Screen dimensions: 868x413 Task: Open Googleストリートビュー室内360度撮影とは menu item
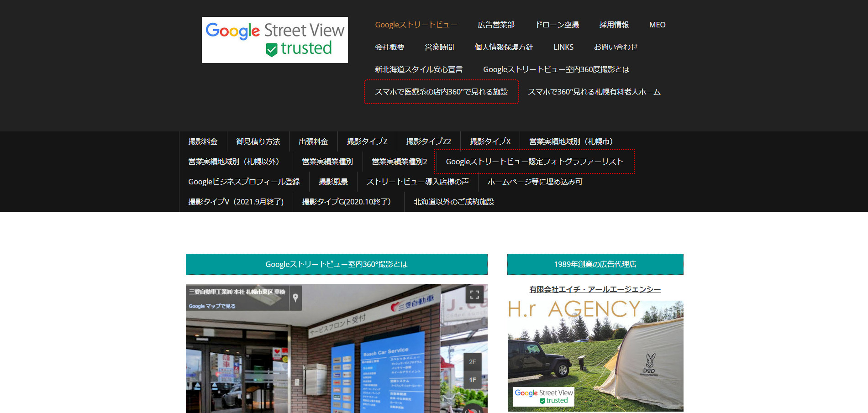tap(556, 69)
